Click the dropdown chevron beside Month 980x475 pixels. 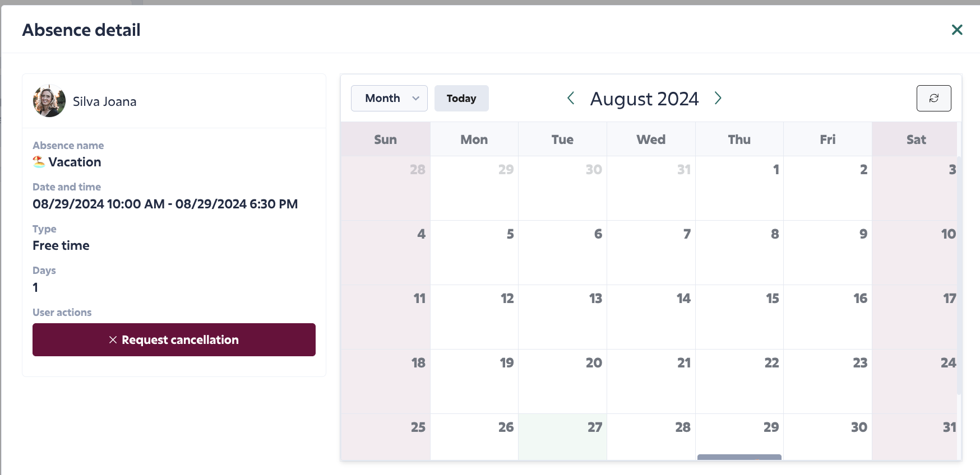click(415, 99)
